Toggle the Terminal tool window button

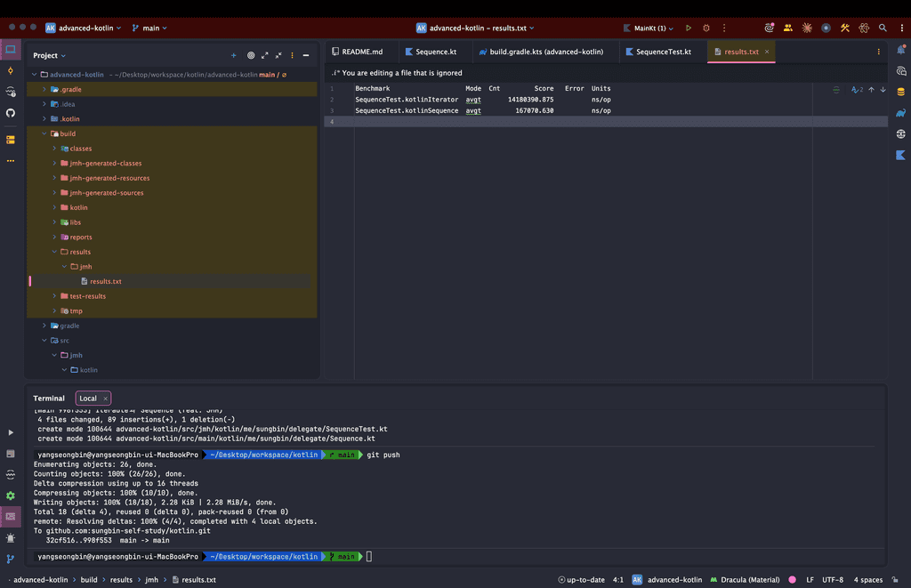[x=11, y=517]
